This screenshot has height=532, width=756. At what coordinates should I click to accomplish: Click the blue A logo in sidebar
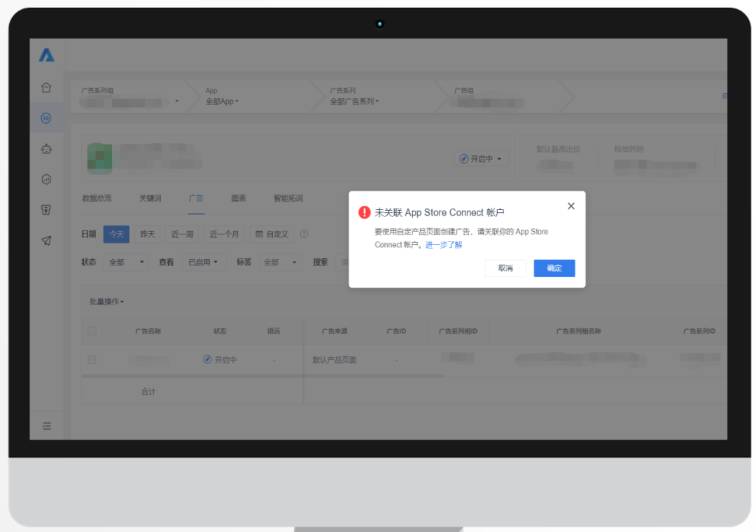click(46, 55)
